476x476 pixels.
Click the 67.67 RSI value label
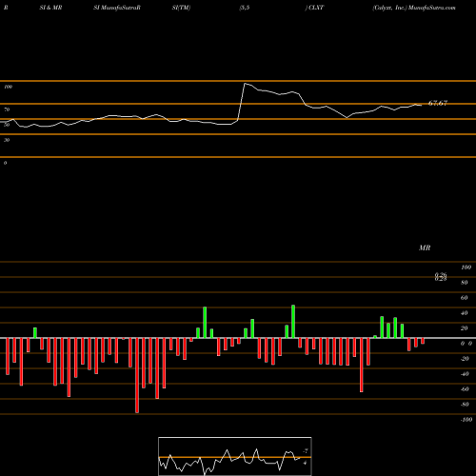tap(438, 103)
